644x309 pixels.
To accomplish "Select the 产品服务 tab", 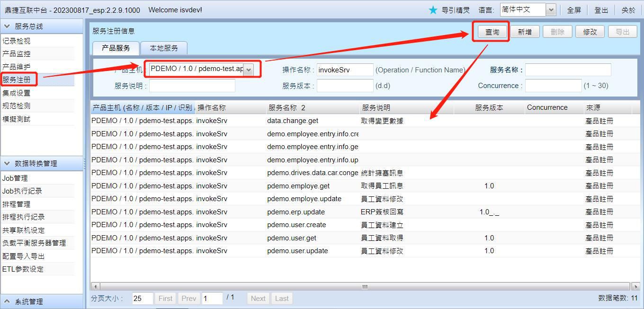I will coord(116,48).
